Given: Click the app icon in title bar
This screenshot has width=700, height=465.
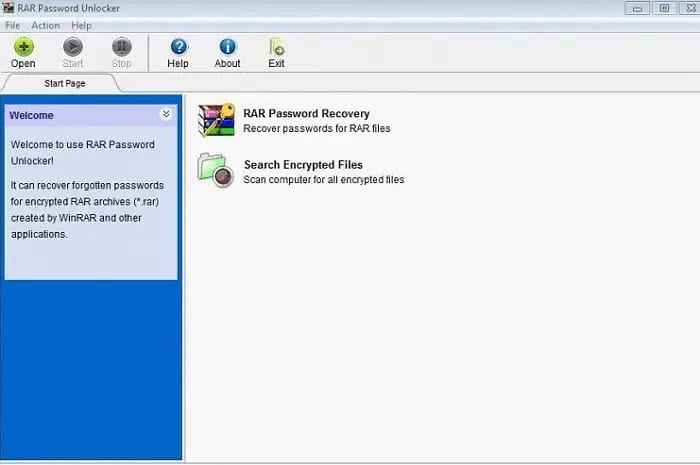Looking at the screenshot, I should [8, 8].
